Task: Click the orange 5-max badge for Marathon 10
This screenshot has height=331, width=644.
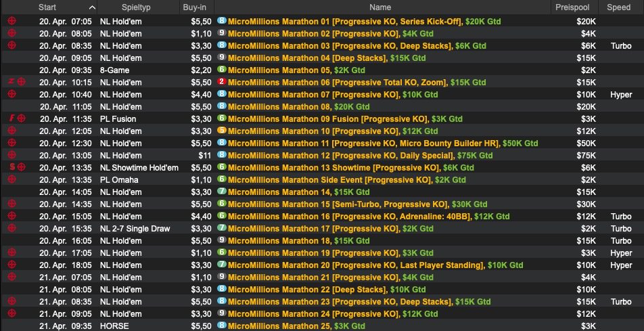Action: tap(222, 131)
